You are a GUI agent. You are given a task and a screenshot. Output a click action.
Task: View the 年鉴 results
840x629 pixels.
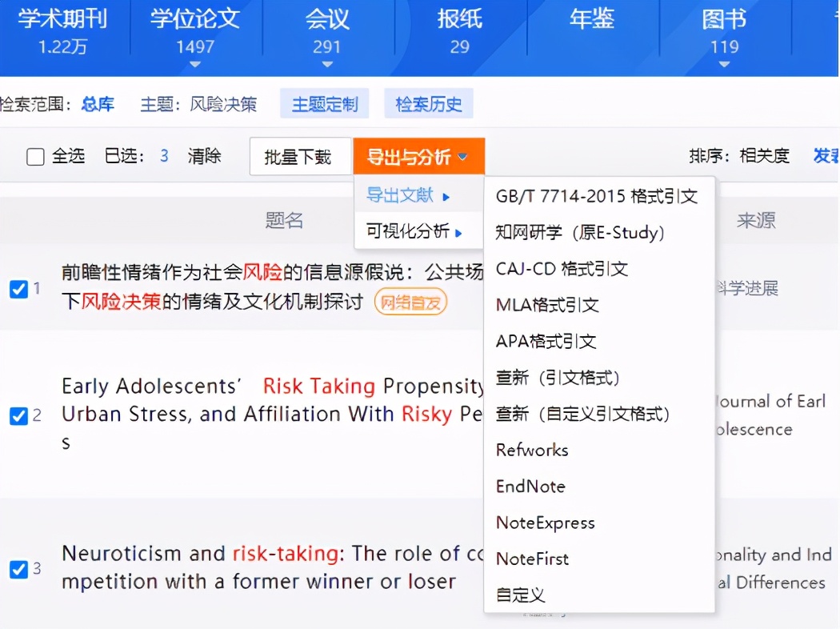click(592, 20)
